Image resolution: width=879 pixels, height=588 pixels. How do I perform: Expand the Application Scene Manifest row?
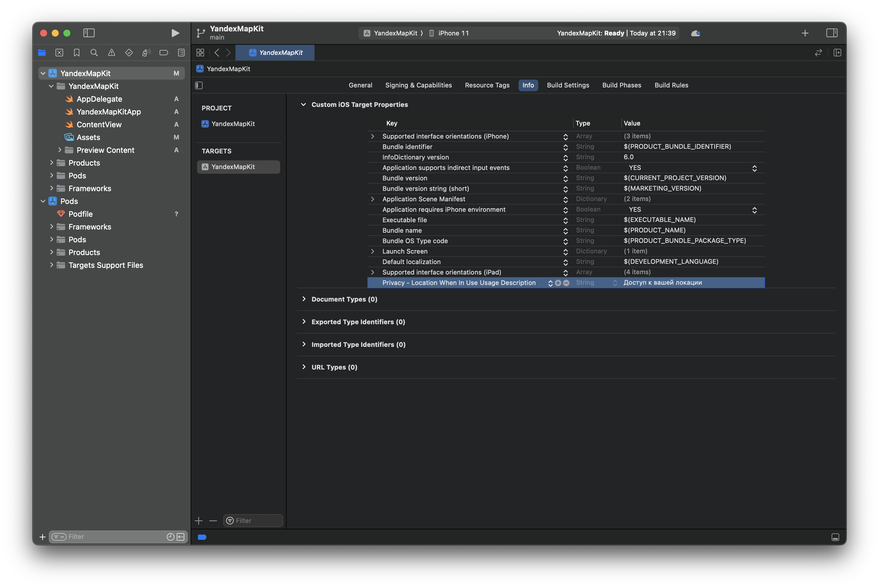[x=373, y=199]
